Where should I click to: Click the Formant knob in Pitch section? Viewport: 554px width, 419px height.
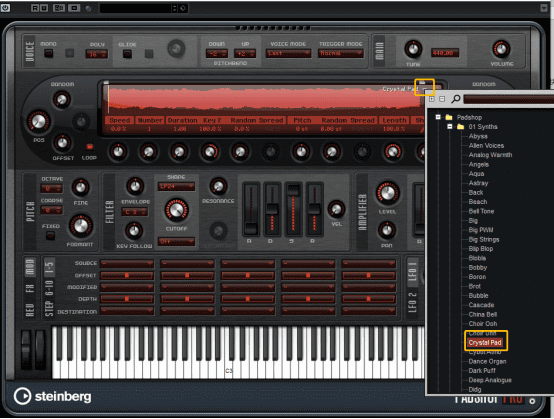(x=81, y=225)
